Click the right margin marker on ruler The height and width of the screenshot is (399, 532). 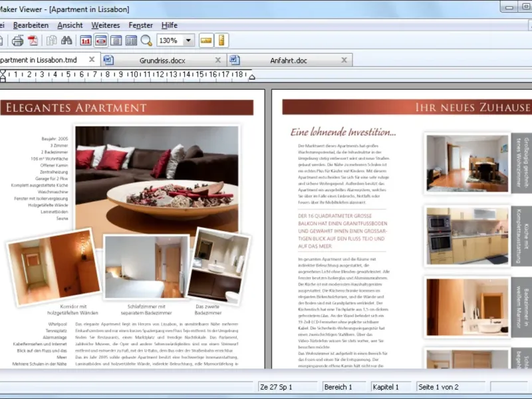pyautogui.click(x=252, y=77)
